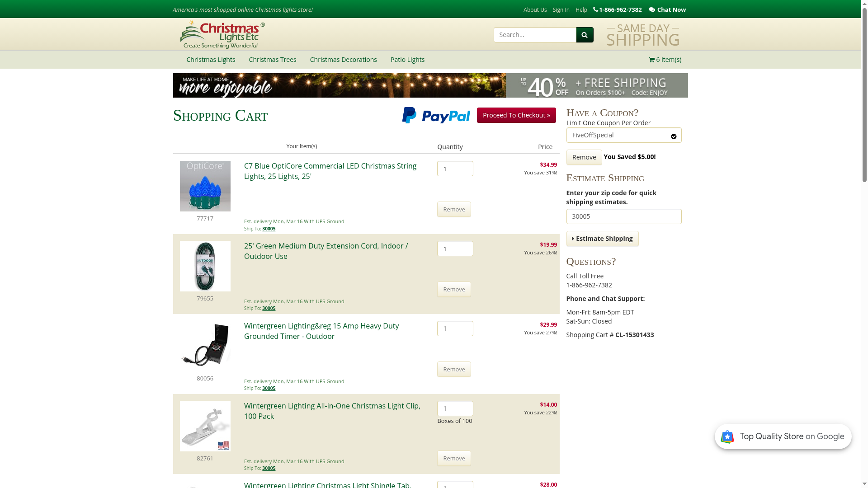Click the Christmas Lights Etc logo

click(222, 34)
